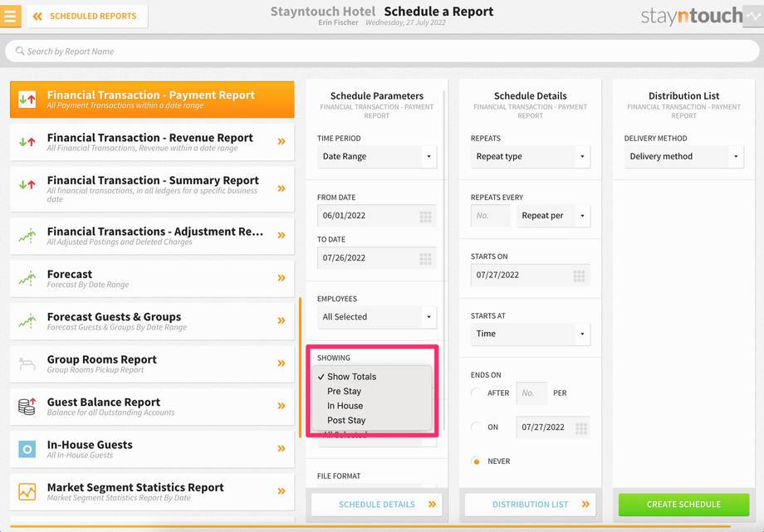Click Forecast Guests & Groups chart icon

[27, 320]
